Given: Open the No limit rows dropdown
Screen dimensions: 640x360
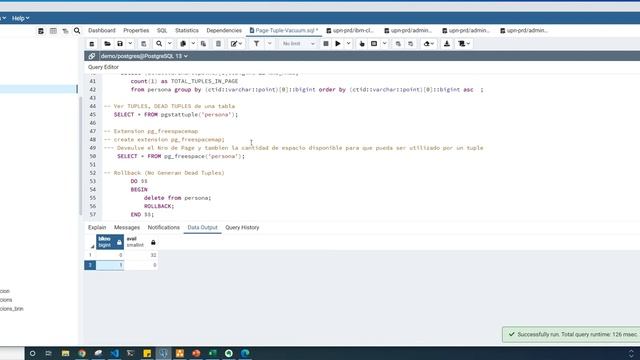Looking at the screenshot, I should (299, 44).
